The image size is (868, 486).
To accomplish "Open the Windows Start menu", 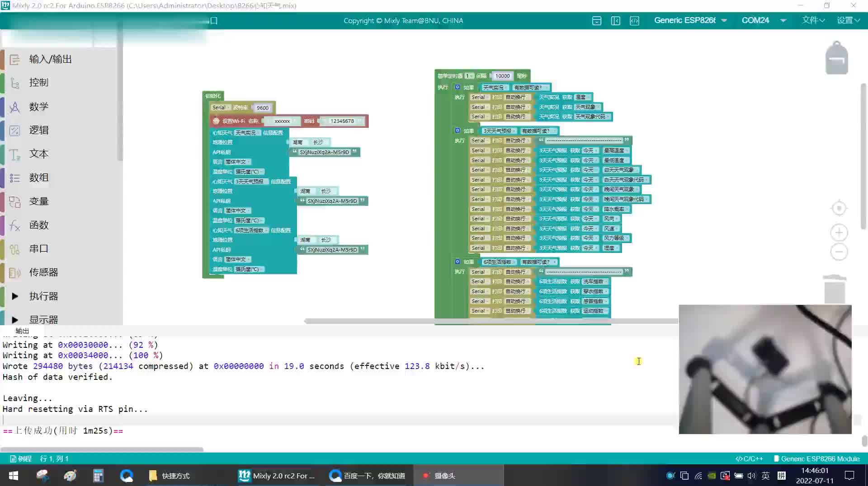I will (14, 476).
